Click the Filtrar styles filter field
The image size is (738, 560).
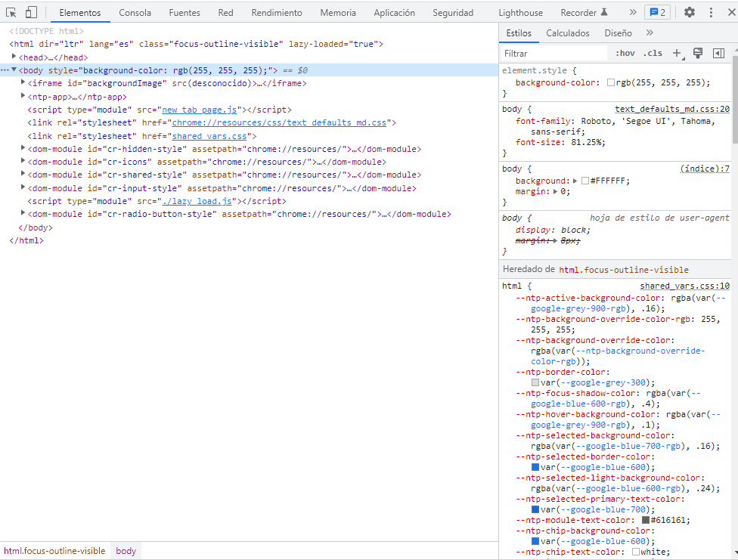pyautogui.click(x=555, y=54)
